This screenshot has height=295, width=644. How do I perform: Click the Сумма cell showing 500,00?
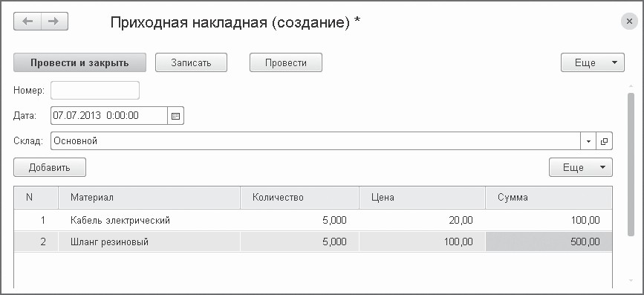(549, 242)
